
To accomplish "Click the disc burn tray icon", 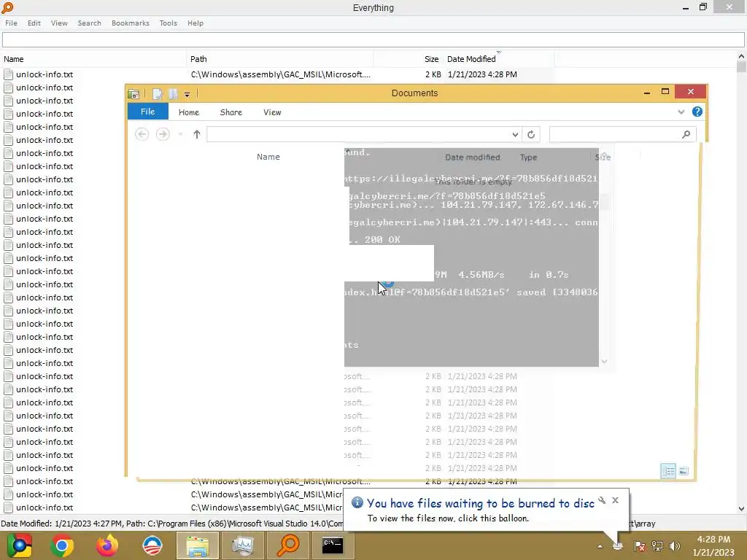I will (x=618, y=546).
